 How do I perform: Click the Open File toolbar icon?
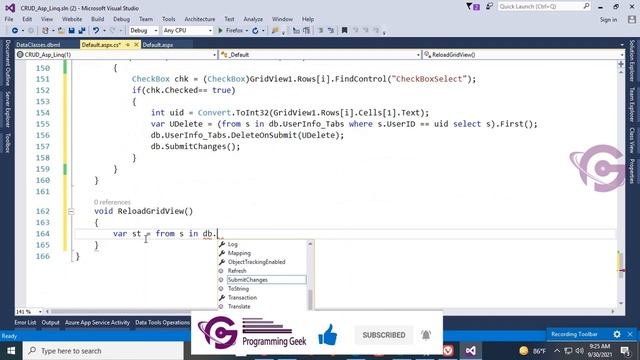[61, 31]
